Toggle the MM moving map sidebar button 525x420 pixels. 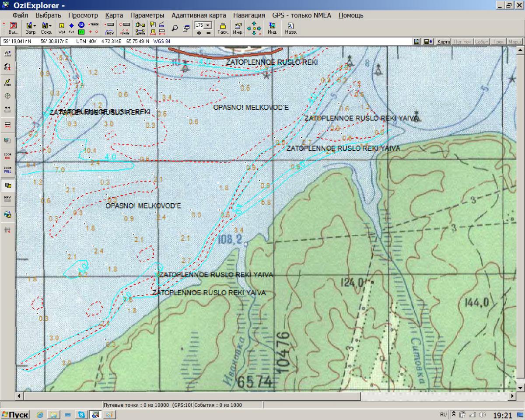[7, 109]
